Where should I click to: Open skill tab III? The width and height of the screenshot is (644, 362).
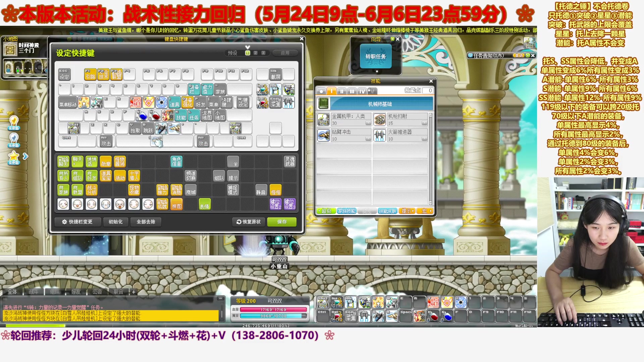[352, 91]
